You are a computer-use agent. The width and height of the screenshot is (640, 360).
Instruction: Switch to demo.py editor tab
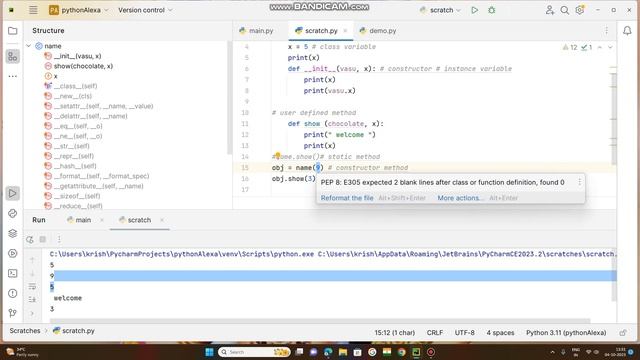point(378,31)
